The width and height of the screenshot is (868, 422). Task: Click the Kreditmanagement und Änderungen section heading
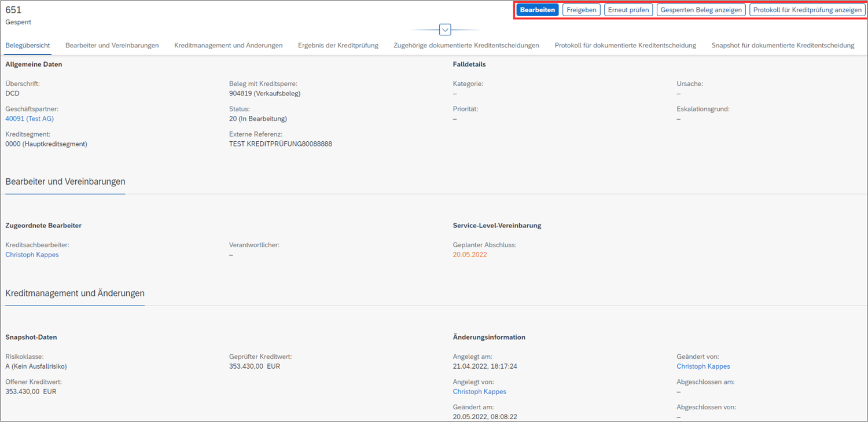pos(75,293)
